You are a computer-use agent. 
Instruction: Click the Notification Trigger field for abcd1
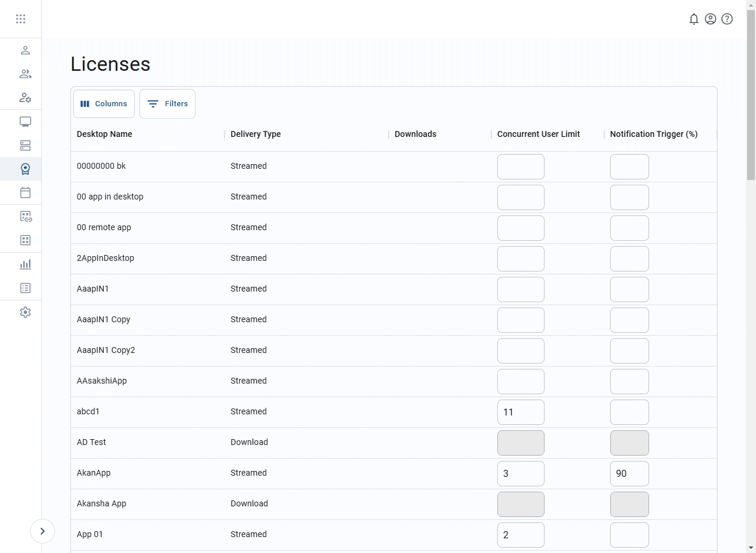[629, 412]
